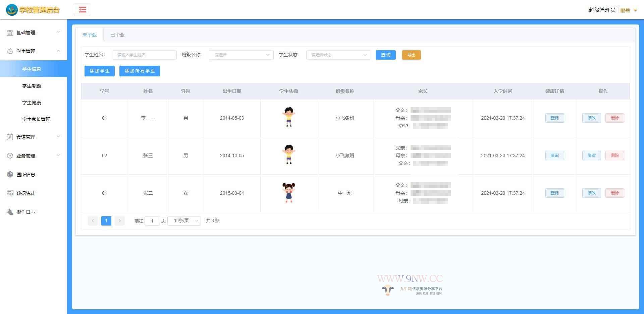Focus the 学生姓名 input field

144,55
